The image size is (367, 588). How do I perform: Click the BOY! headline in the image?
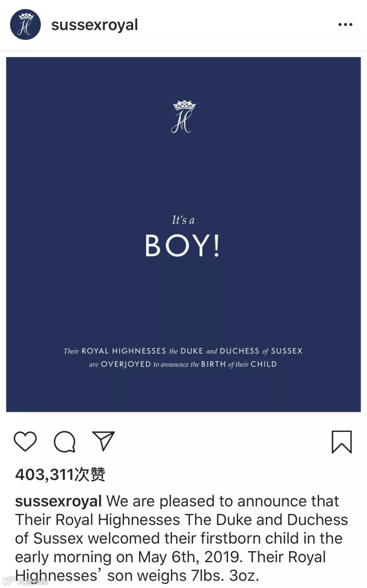(x=182, y=246)
